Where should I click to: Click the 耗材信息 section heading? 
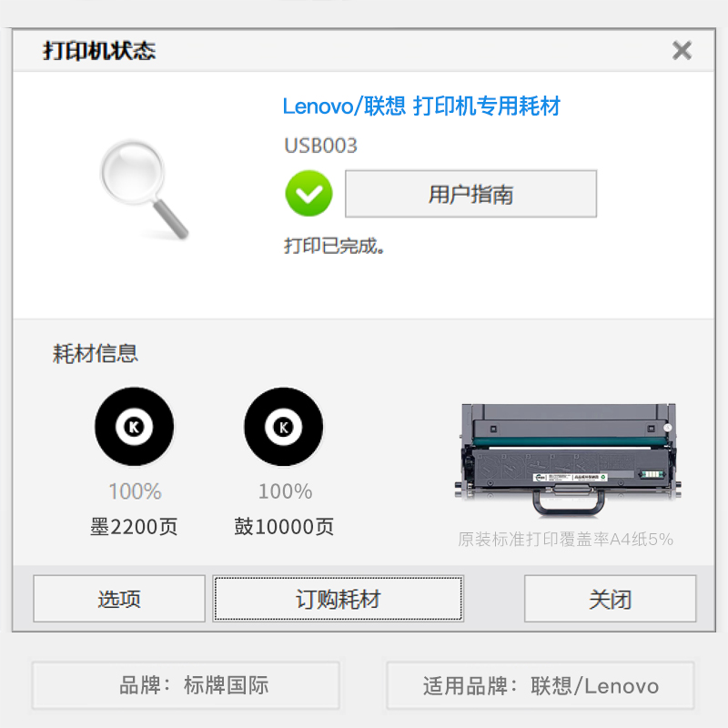[96, 354]
